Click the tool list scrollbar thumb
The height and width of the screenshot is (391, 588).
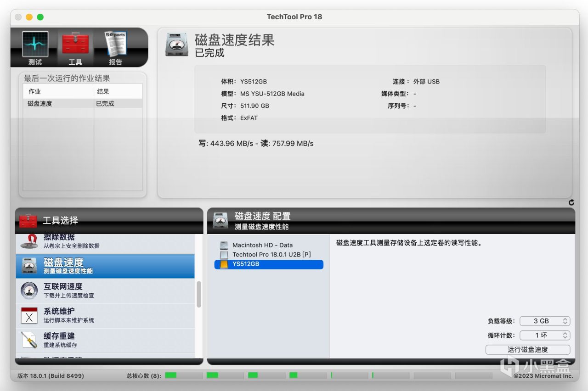coord(199,294)
